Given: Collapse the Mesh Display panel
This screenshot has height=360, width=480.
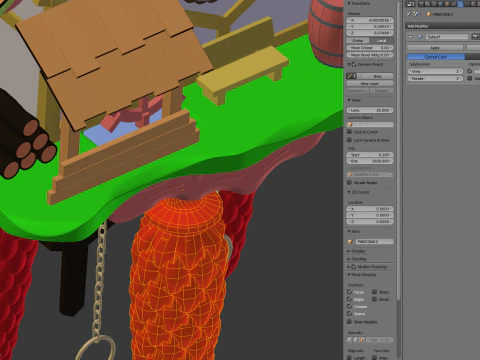Looking at the screenshot, I should (349, 275).
